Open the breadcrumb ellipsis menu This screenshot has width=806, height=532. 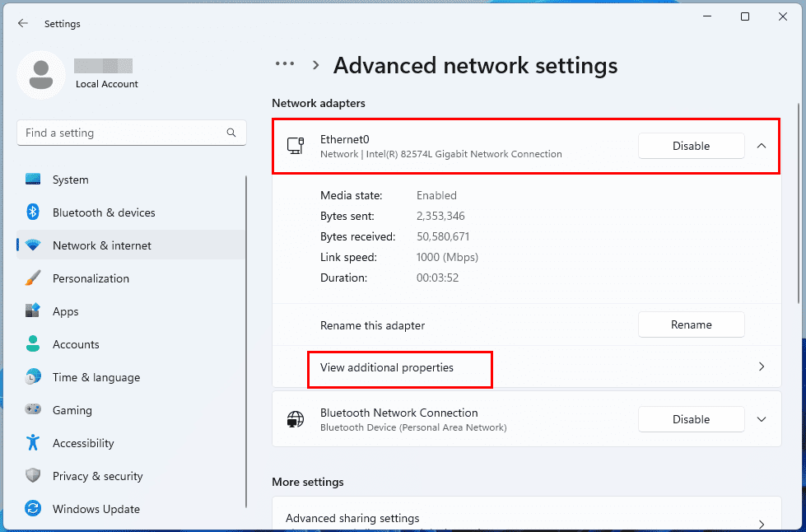click(285, 64)
